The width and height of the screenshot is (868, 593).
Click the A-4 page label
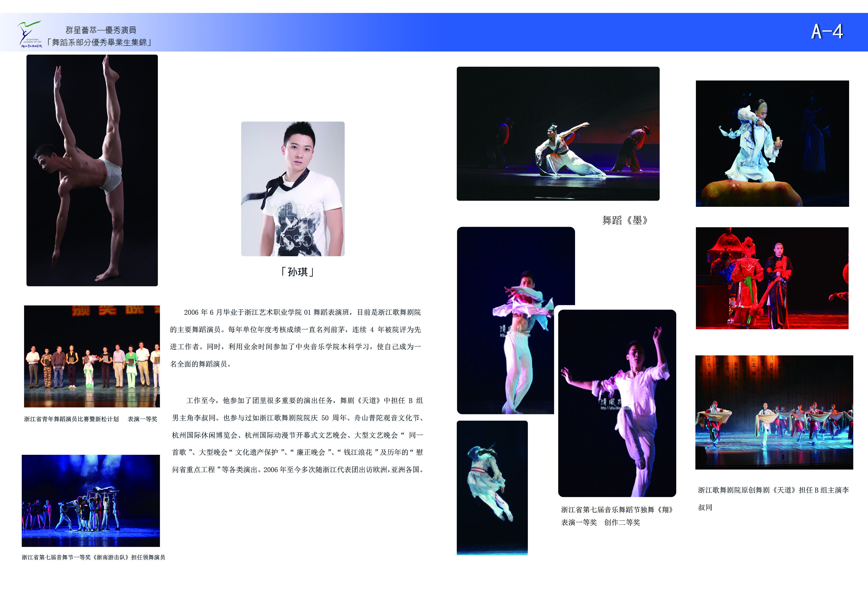pos(827,32)
